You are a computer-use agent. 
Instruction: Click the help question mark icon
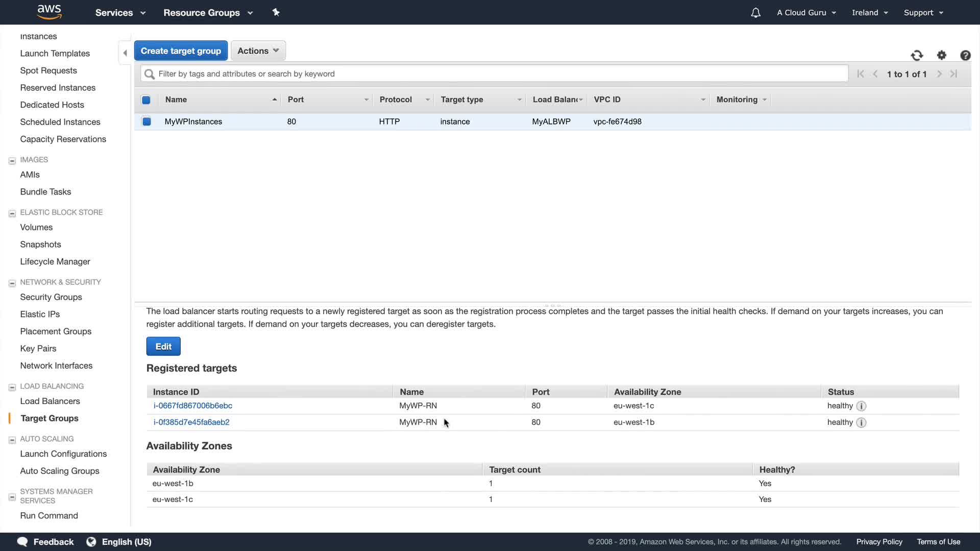point(965,55)
